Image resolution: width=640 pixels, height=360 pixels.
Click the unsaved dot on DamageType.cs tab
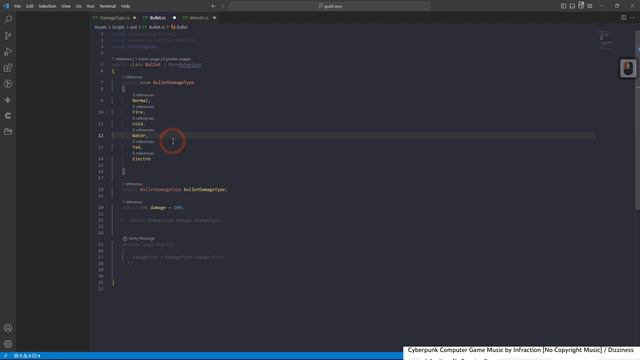tap(134, 18)
